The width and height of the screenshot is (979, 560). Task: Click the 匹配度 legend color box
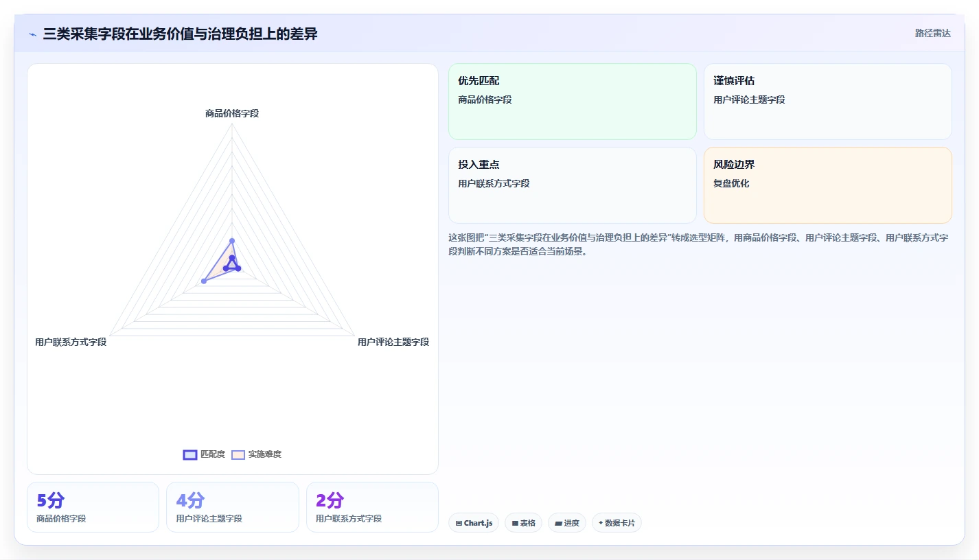190,454
